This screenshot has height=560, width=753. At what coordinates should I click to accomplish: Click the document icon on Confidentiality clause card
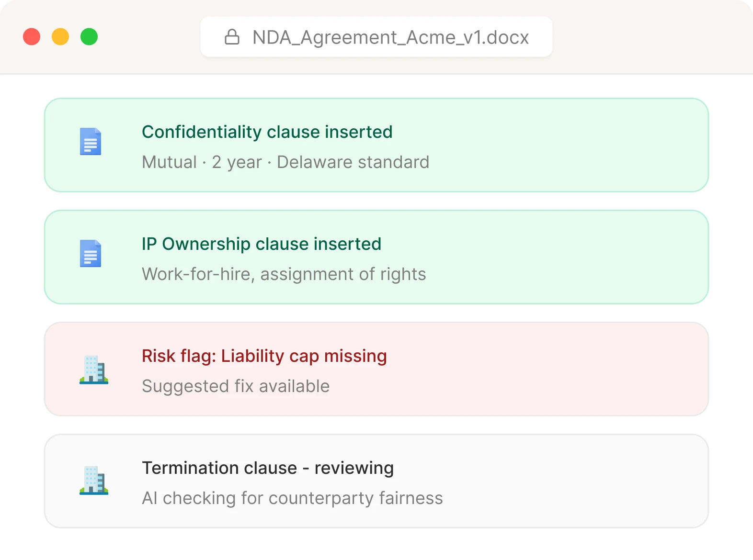pyautogui.click(x=90, y=141)
